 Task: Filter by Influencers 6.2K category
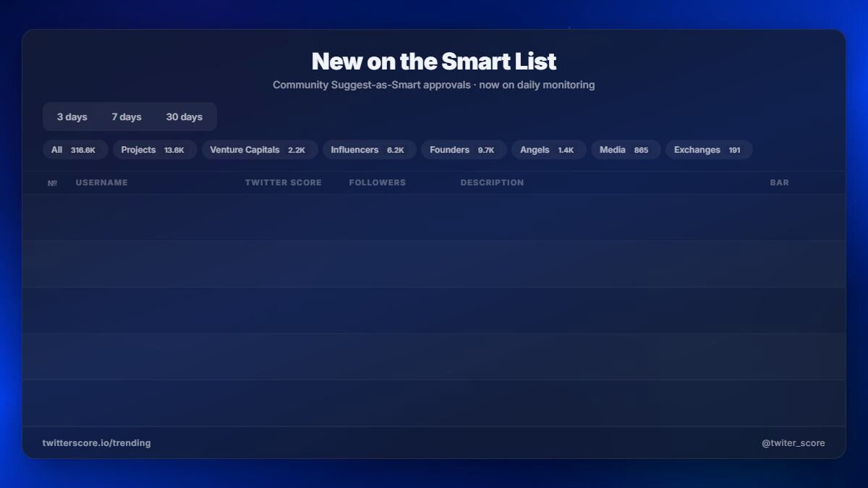(370, 150)
